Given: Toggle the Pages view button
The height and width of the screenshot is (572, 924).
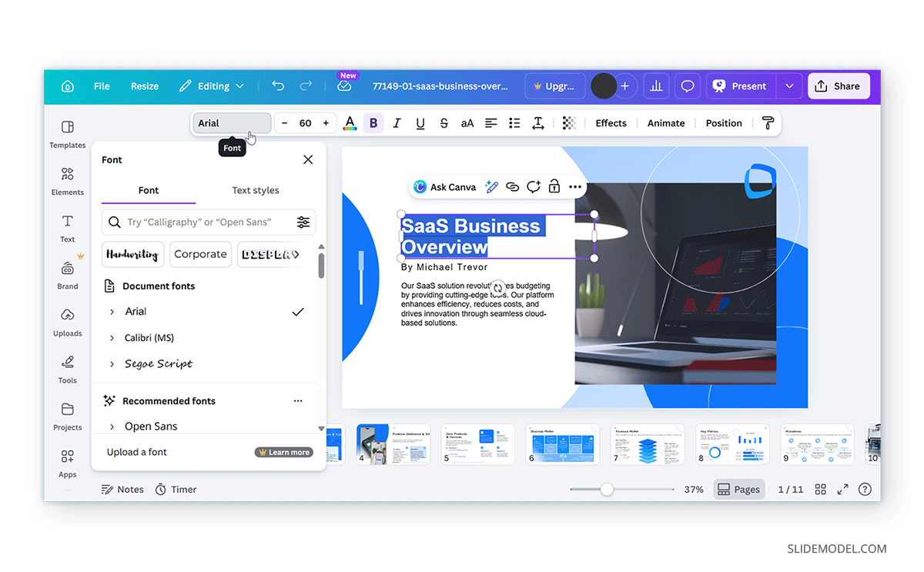Looking at the screenshot, I should (x=738, y=490).
